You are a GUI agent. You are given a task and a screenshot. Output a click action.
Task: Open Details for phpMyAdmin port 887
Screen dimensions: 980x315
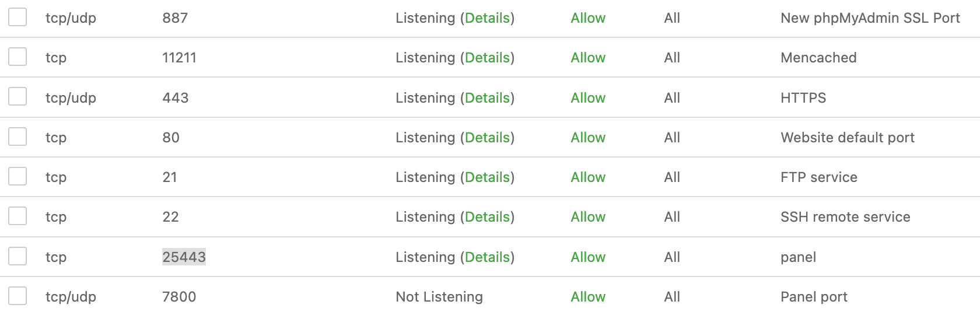(x=487, y=18)
